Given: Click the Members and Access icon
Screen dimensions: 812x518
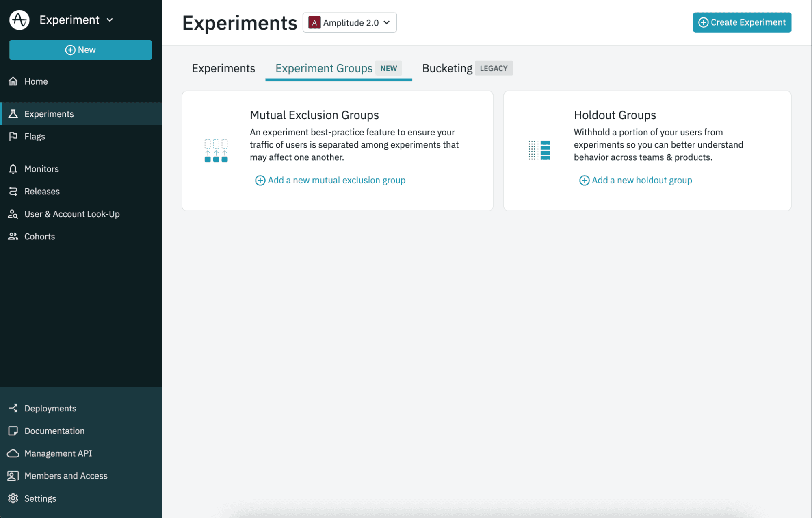Looking at the screenshot, I should [13, 476].
